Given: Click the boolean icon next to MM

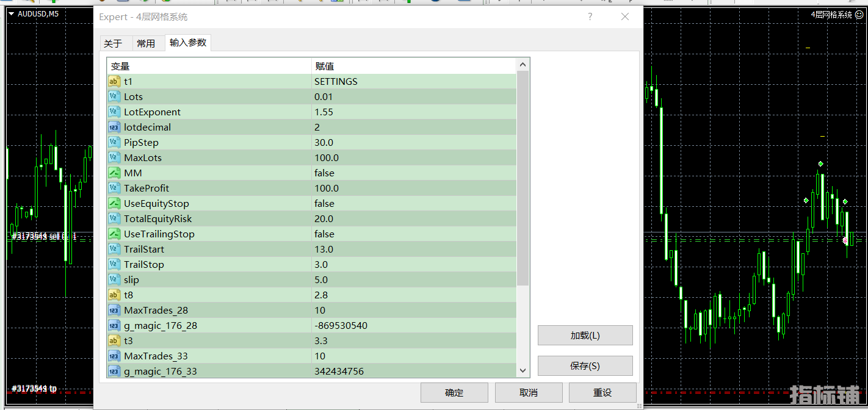Looking at the screenshot, I should tap(114, 173).
